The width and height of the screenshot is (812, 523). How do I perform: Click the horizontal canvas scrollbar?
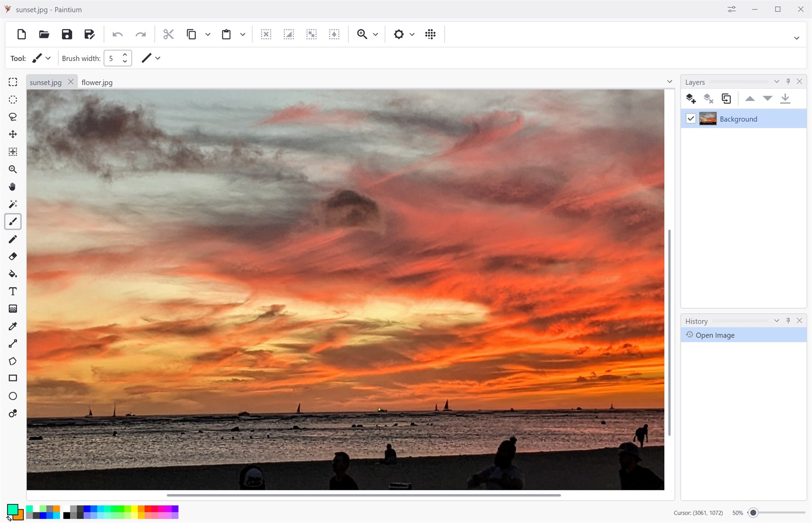[363, 495]
